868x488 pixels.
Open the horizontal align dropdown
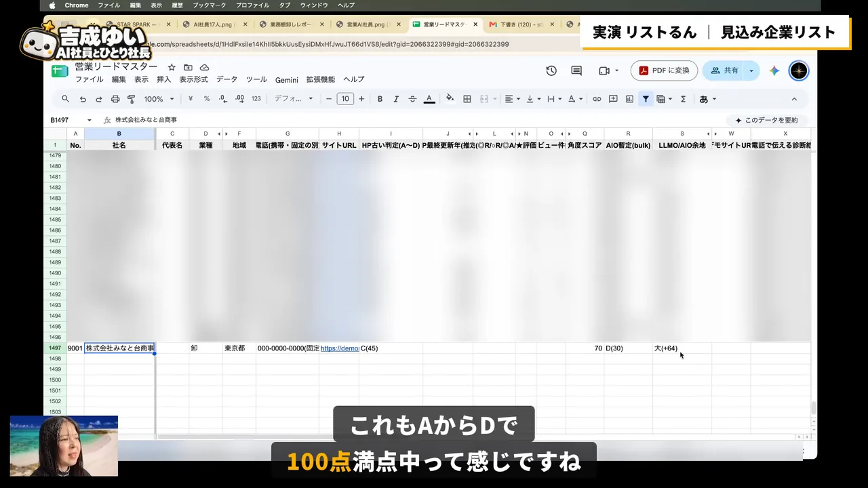[513, 99]
